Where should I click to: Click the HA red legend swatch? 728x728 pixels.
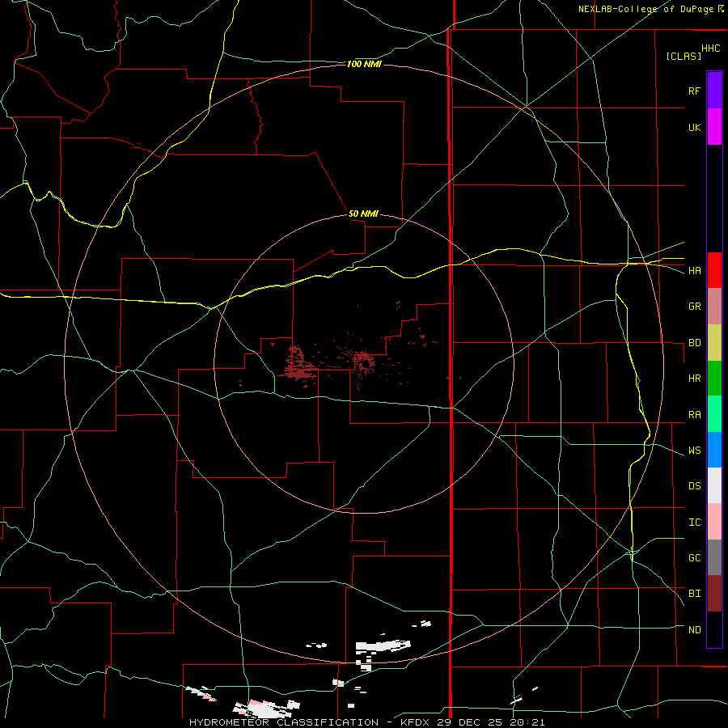(x=714, y=270)
